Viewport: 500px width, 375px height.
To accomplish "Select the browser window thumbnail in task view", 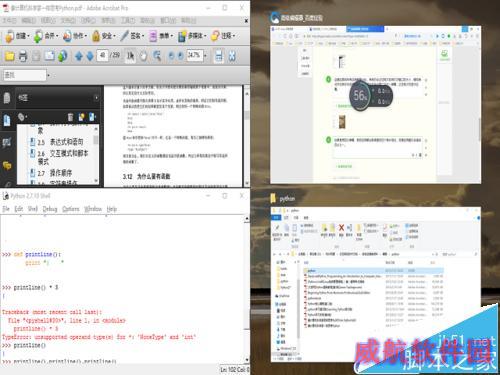I will tap(375, 105).
